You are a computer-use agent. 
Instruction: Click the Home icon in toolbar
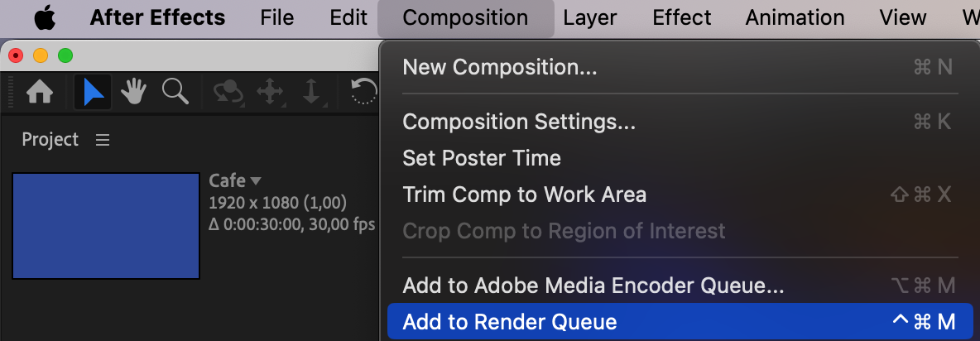(x=40, y=93)
